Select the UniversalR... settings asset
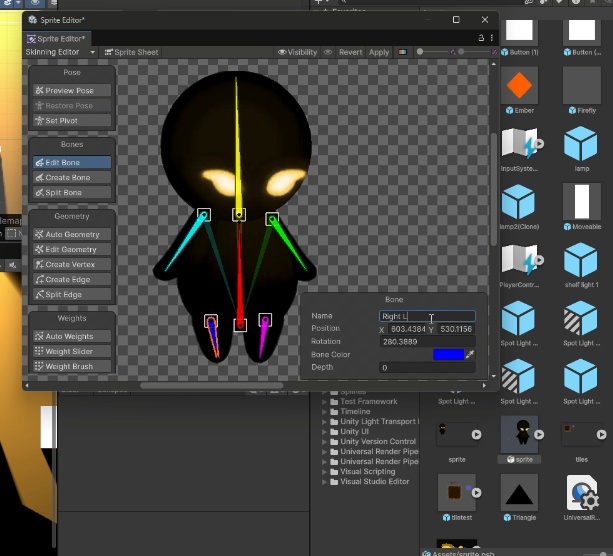The height and width of the screenshot is (556, 613). click(x=581, y=497)
